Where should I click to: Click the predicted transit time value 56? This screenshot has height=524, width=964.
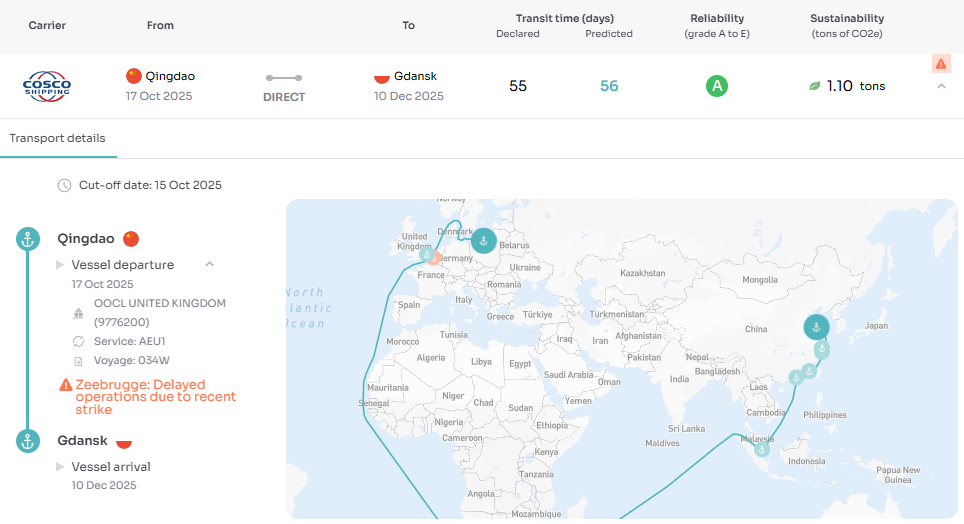609,86
